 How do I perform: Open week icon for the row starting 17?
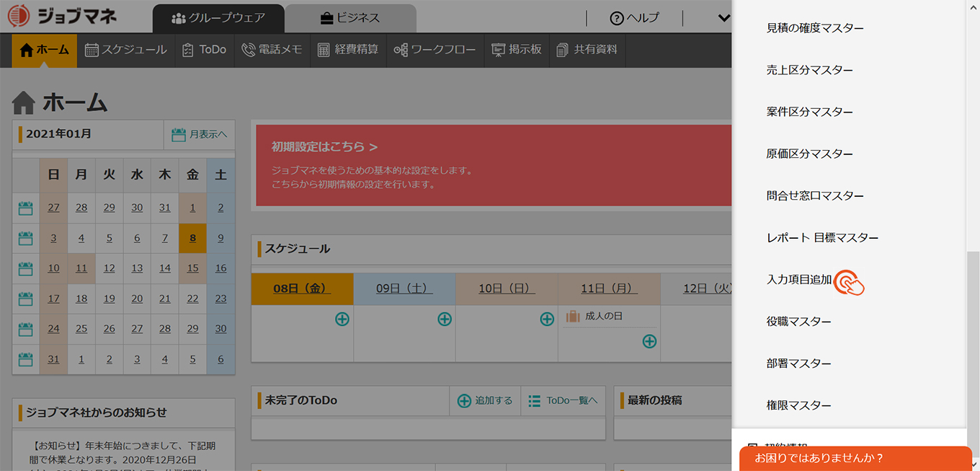(x=26, y=299)
